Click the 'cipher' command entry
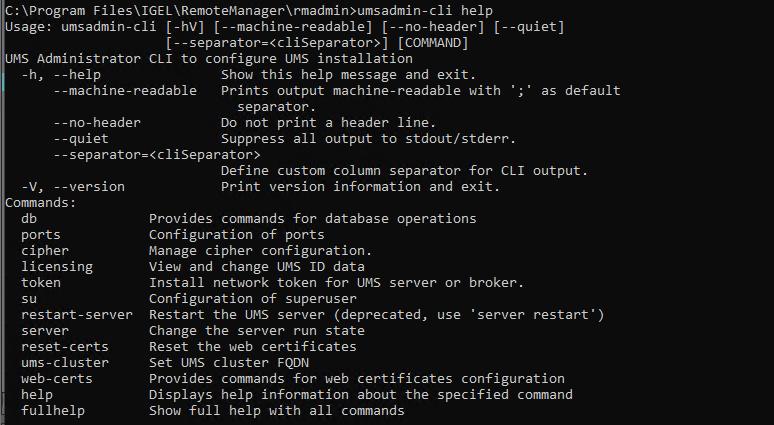 pyautogui.click(x=45, y=250)
